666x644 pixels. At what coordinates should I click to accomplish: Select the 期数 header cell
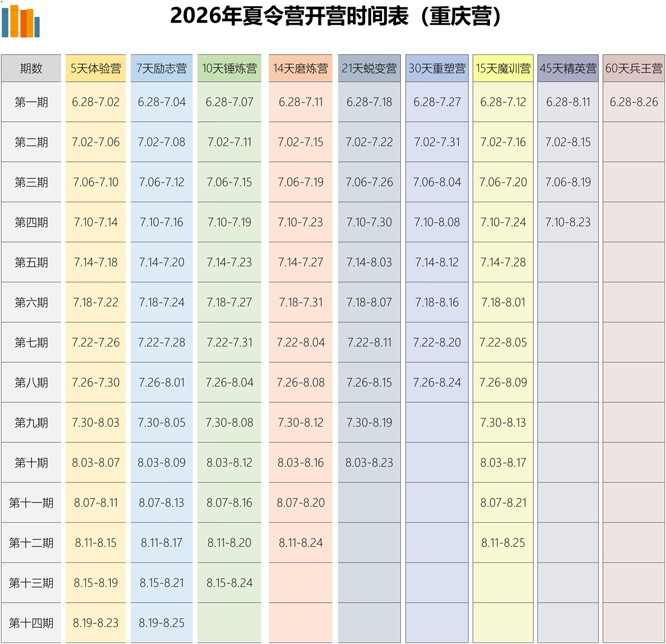(x=31, y=68)
